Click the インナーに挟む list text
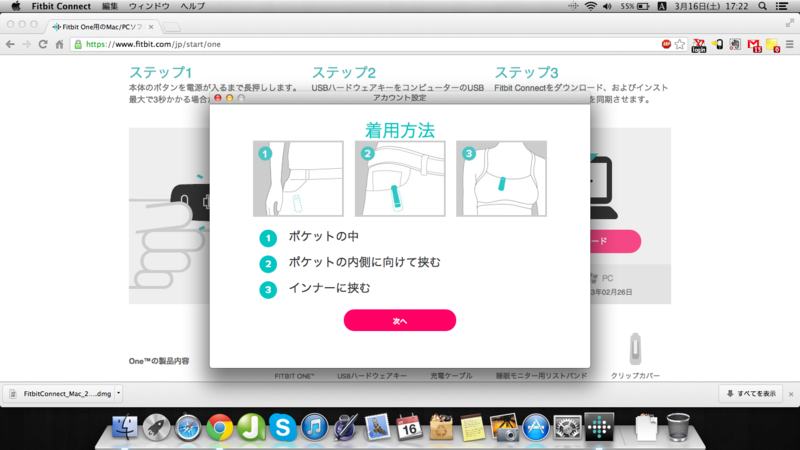This screenshot has width=800, height=450. pyautogui.click(x=330, y=288)
